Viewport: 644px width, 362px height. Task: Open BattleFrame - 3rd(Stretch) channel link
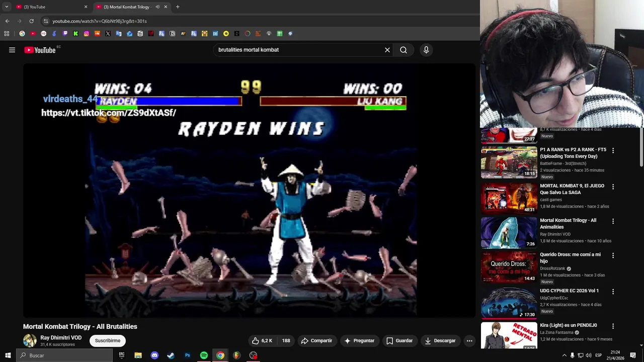pyautogui.click(x=563, y=163)
